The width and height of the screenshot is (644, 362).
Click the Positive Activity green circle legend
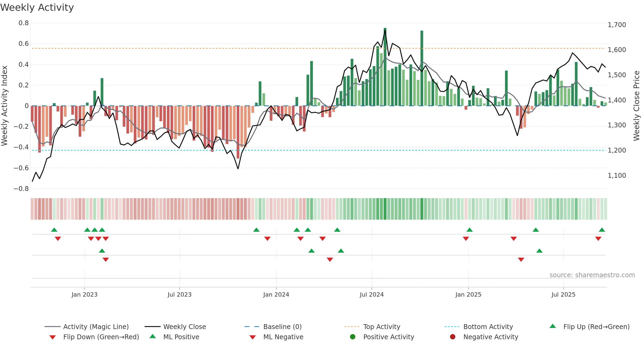353,337
